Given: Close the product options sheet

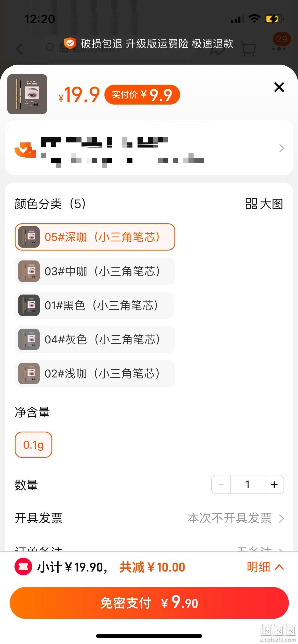Looking at the screenshot, I should [279, 87].
